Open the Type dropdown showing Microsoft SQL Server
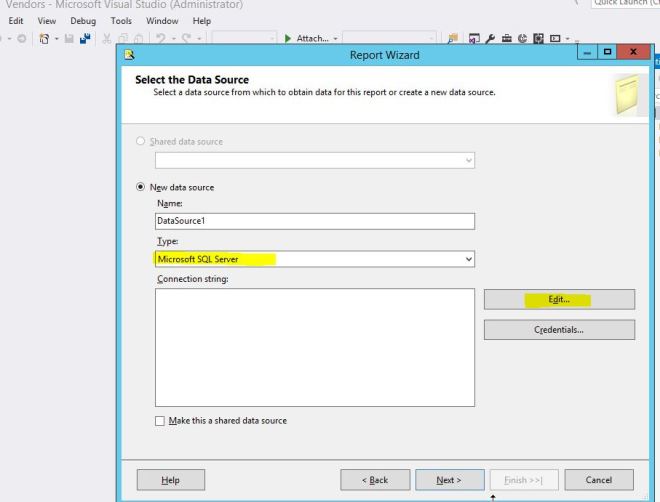 [314, 259]
